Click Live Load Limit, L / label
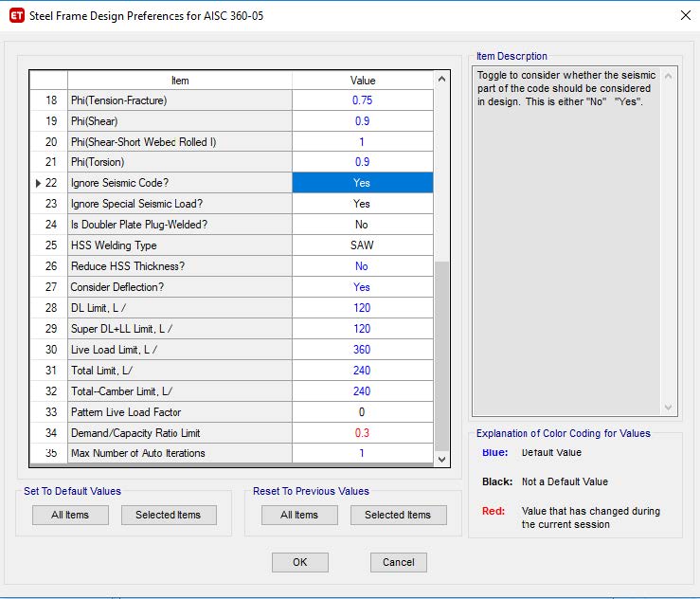 (x=114, y=350)
